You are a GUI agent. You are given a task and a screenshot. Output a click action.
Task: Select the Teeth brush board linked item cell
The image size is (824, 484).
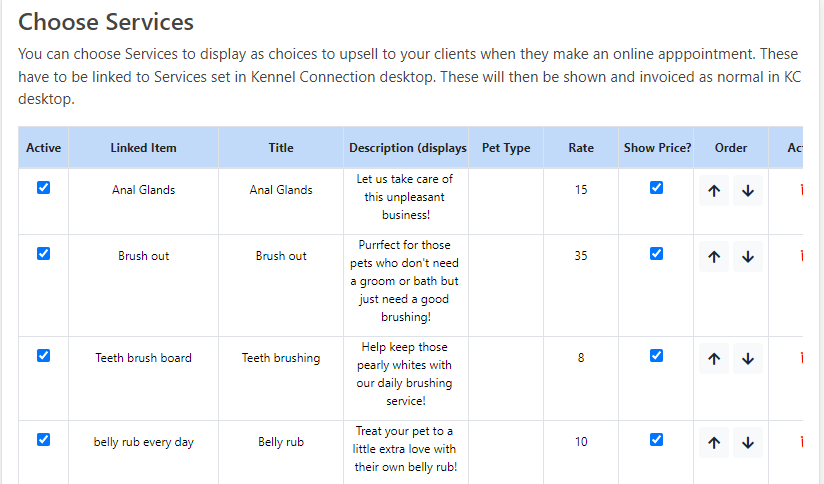[143, 358]
